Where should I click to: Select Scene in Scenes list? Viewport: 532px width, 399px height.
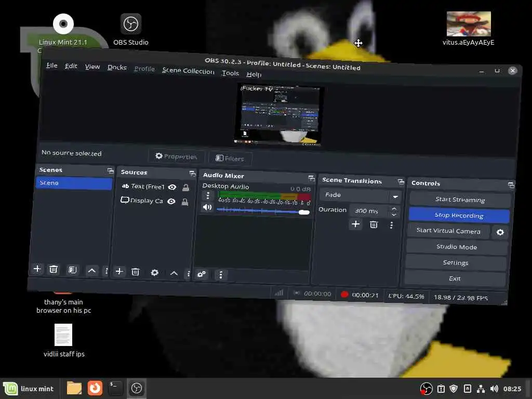click(x=74, y=183)
